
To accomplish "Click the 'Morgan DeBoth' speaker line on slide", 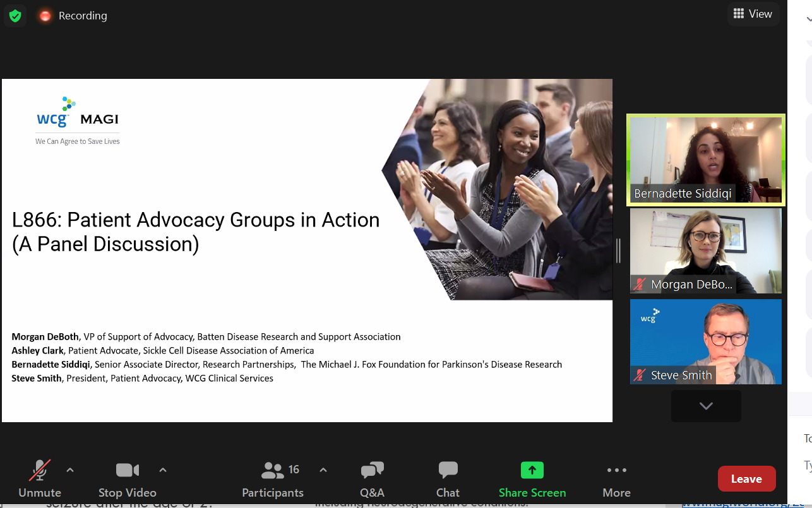I will [206, 336].
